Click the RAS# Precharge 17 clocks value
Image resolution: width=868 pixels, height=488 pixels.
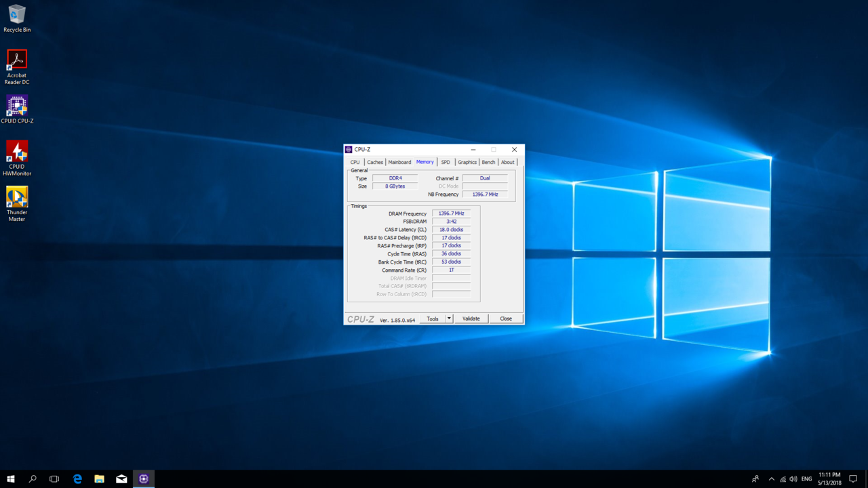pos(451,246)
